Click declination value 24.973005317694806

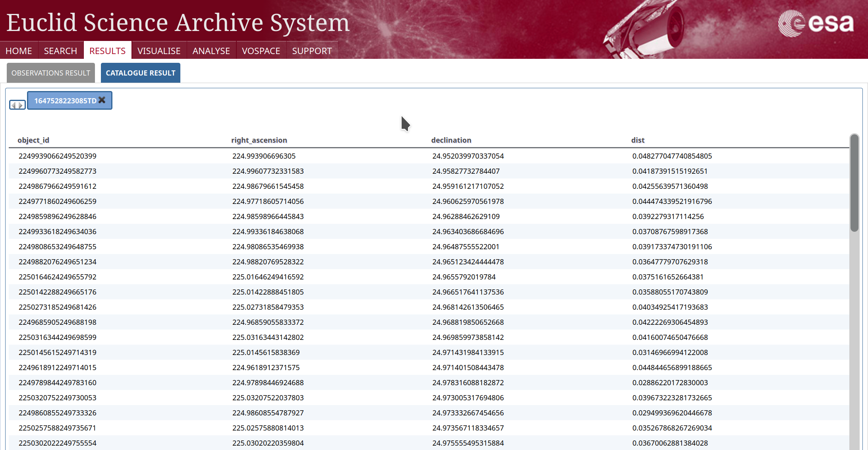[468, 398]
